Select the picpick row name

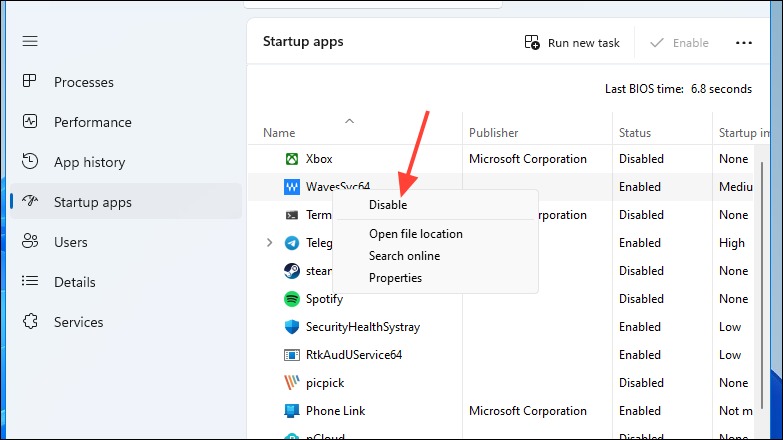[x=325, y=383]
